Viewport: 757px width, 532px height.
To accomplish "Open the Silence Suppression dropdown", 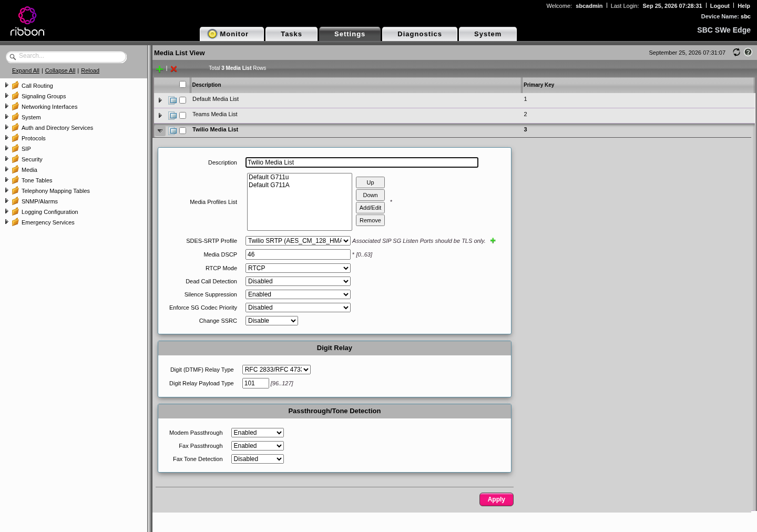I will point(298,294).
